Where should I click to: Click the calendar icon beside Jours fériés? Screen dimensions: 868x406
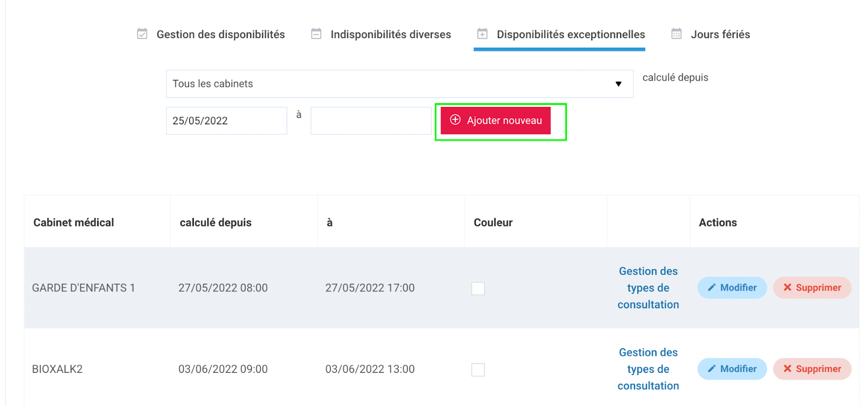coord(676,34)
